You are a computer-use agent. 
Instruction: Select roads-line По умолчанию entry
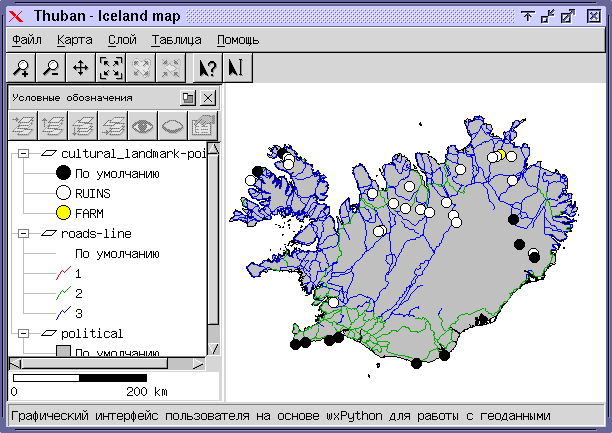point(117,254)
